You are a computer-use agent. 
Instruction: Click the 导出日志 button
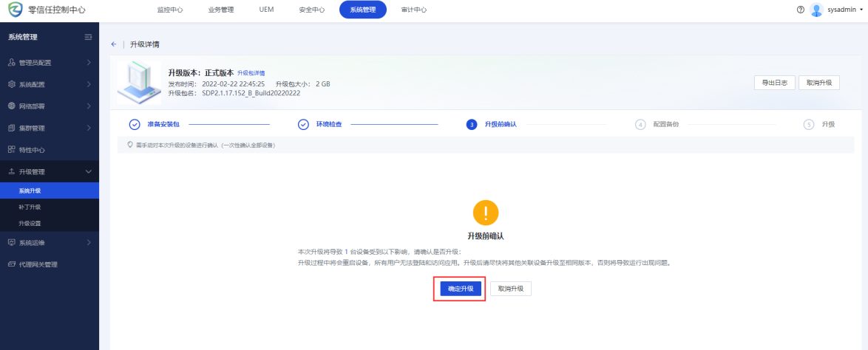(x=773, y=83)
